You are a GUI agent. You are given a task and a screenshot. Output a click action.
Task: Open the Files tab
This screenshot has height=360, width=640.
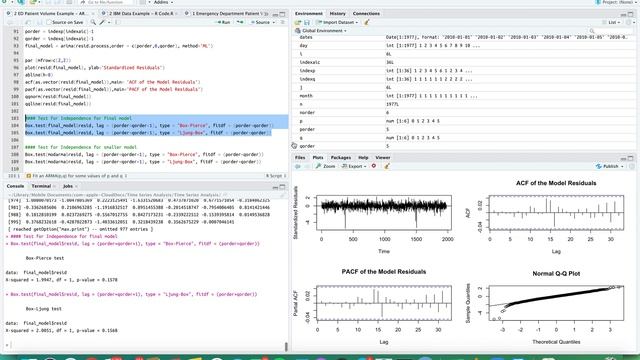coord(300,158)
